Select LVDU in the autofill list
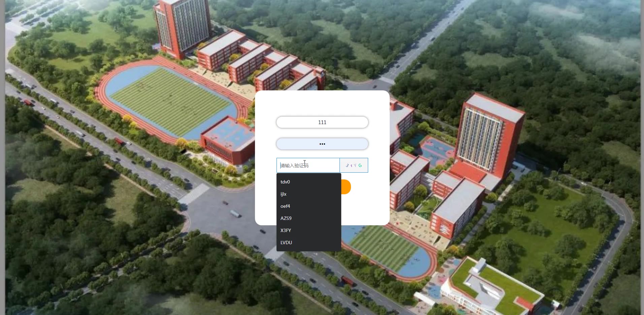Viewport: 644px width, 315px height. click(309, 242)
